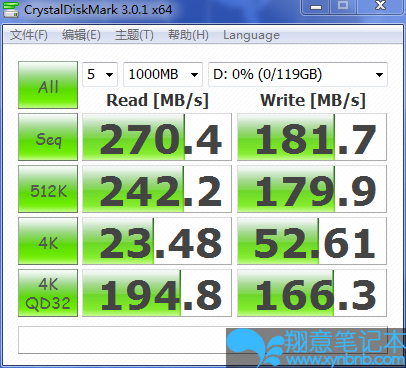Click the Seq read result 270.4
This screenshot has width=406, height=368.
(157, 137)
